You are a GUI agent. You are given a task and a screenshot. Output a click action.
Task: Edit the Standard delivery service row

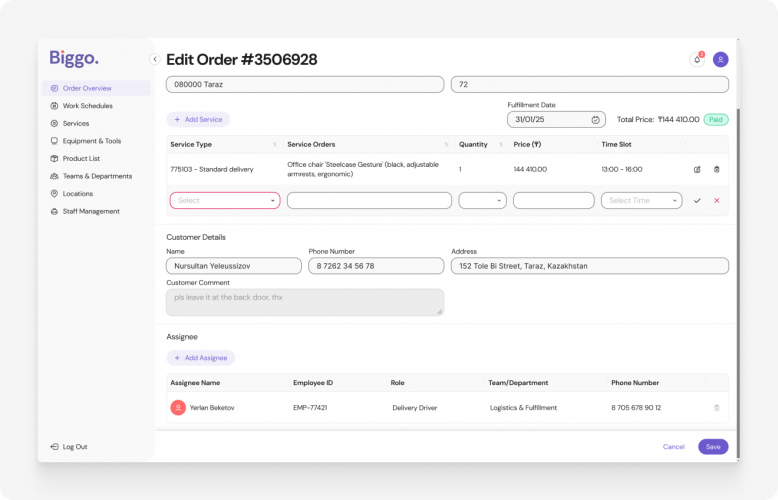point(697,169)
